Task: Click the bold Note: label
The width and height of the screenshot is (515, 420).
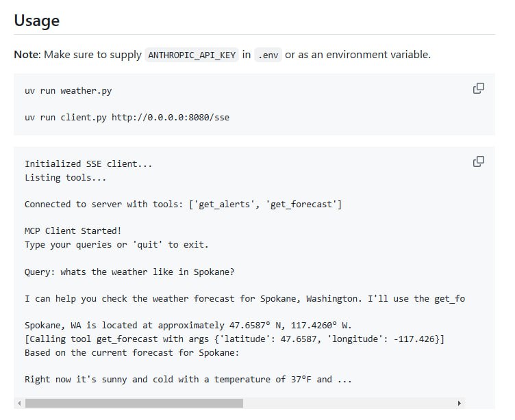Action: (27, 55)
